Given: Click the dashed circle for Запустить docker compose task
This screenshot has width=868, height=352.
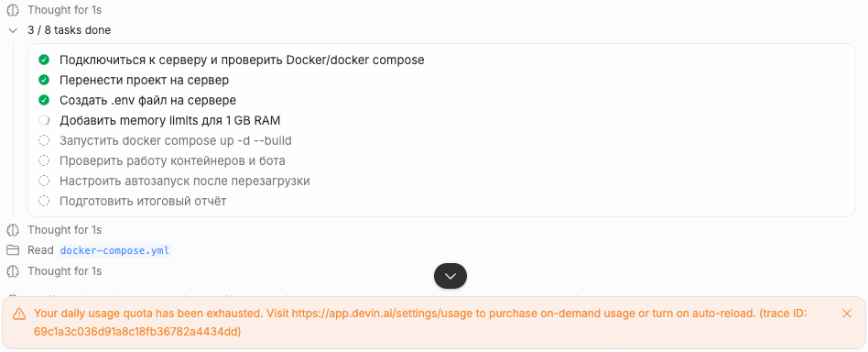Looking at the screenshot, I should [44, 141].
